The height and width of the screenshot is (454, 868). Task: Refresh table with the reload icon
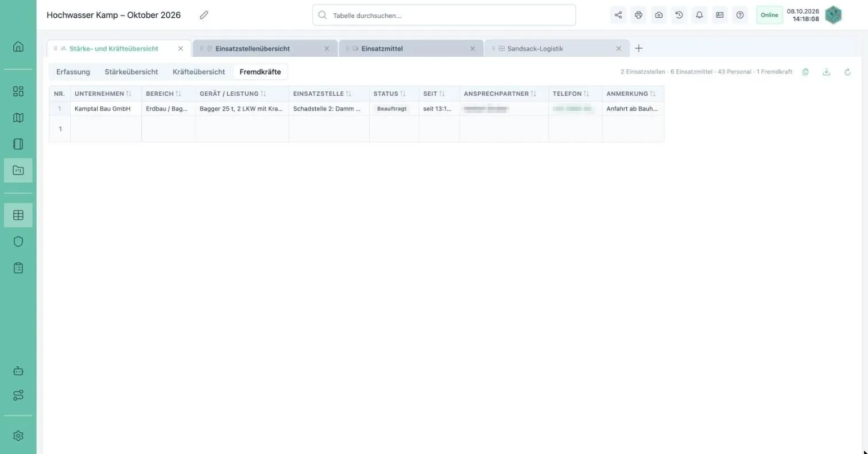(847, 72)
